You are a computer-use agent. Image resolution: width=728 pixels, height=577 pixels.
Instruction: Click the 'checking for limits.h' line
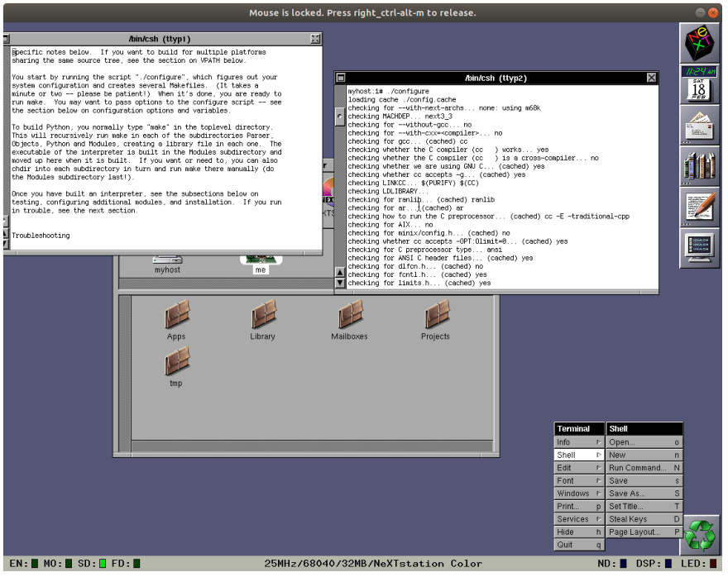[419, 283]
